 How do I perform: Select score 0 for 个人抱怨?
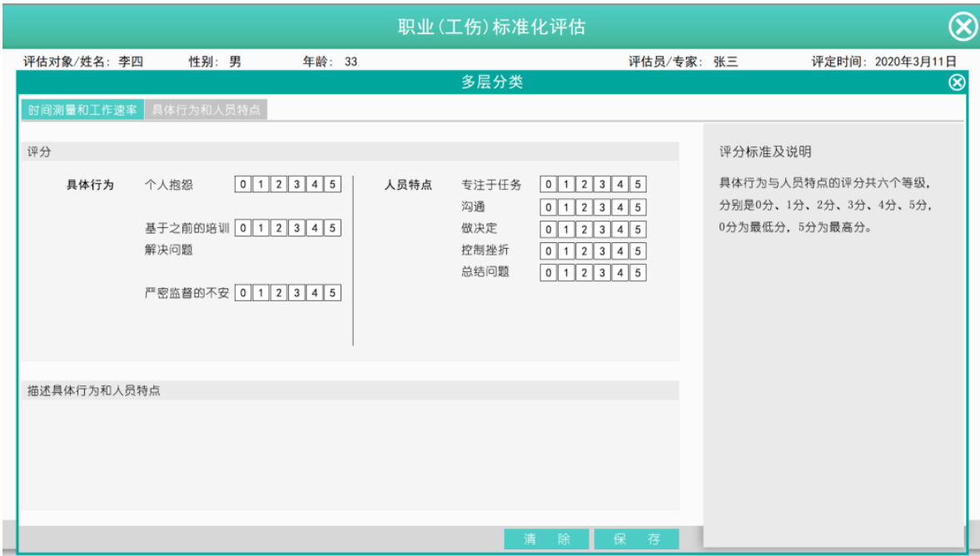tap(243, 185)
